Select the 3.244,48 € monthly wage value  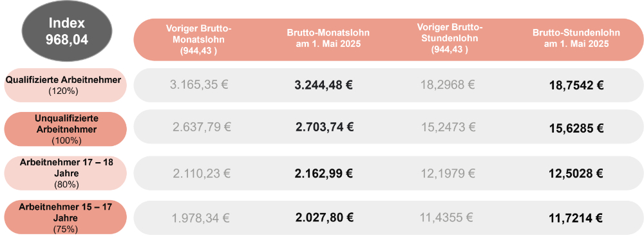click(324, 86)
